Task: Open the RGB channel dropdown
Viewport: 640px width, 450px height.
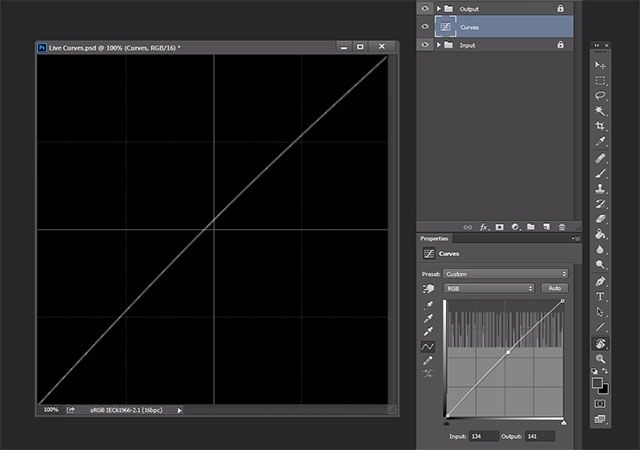Action: pos(489,288)
